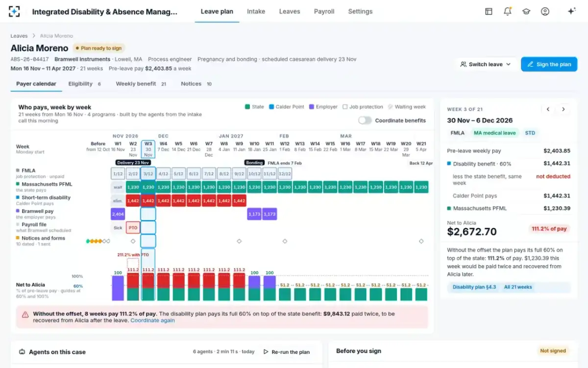Select the notice diamond marker under W21
The height and width of the screenshot is (368, 588).
(421, 241)
